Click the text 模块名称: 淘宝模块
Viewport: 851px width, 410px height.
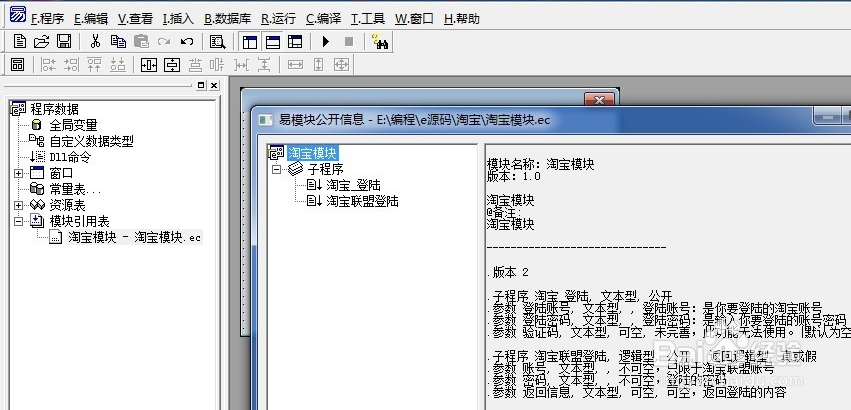click(540, 165)
